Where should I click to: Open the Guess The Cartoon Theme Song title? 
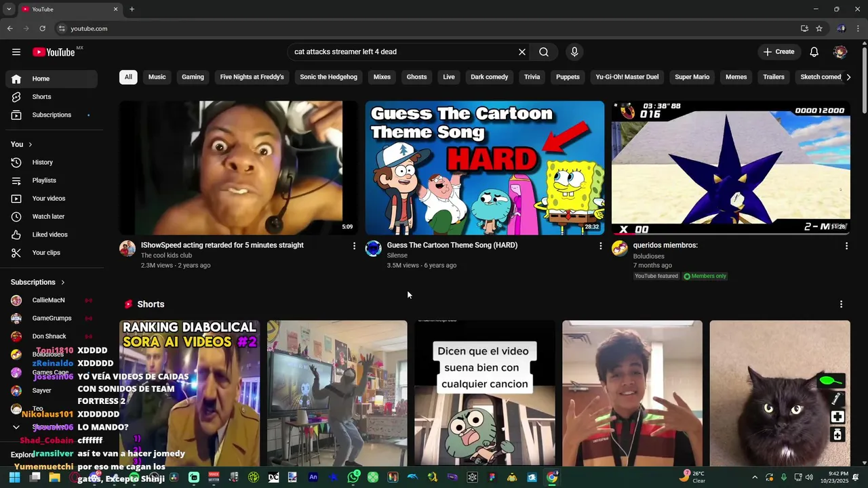(x=452, y=245)
